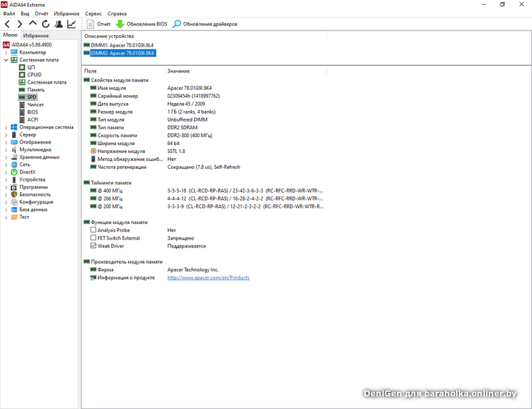
Task: Click the Системная плата motherboard icon
Action: click(x=14, y=60)
